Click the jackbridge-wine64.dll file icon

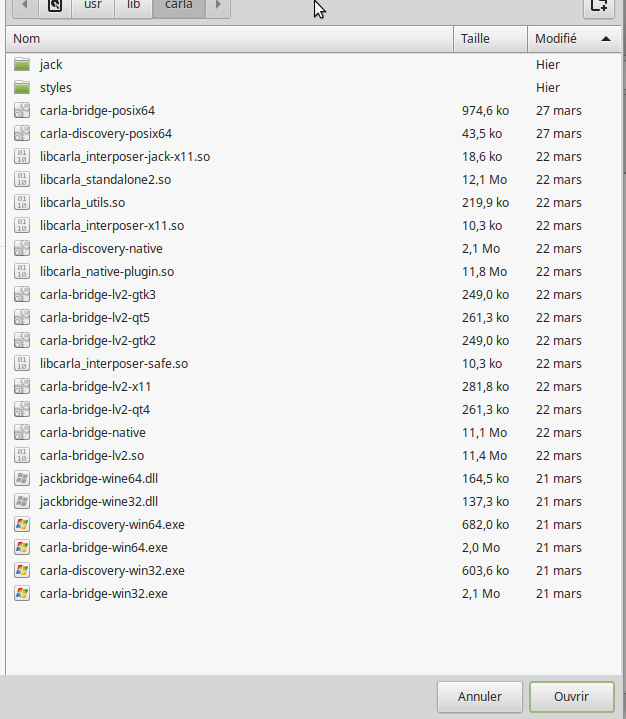pyautogui.click(x=22, y=479)
